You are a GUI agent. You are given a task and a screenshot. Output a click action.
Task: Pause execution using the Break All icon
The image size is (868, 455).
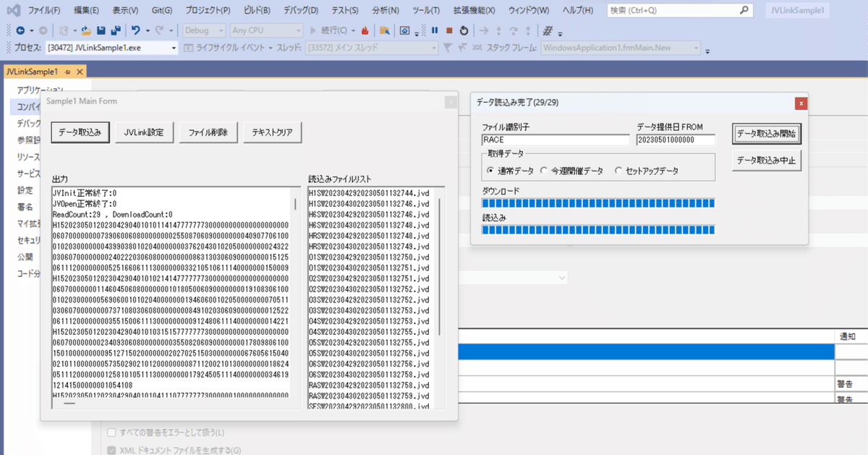point(435,30)
